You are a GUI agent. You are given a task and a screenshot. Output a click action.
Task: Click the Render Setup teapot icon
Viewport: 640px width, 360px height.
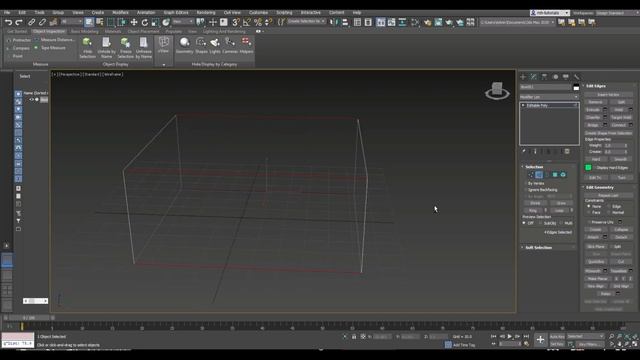[427, 22]
